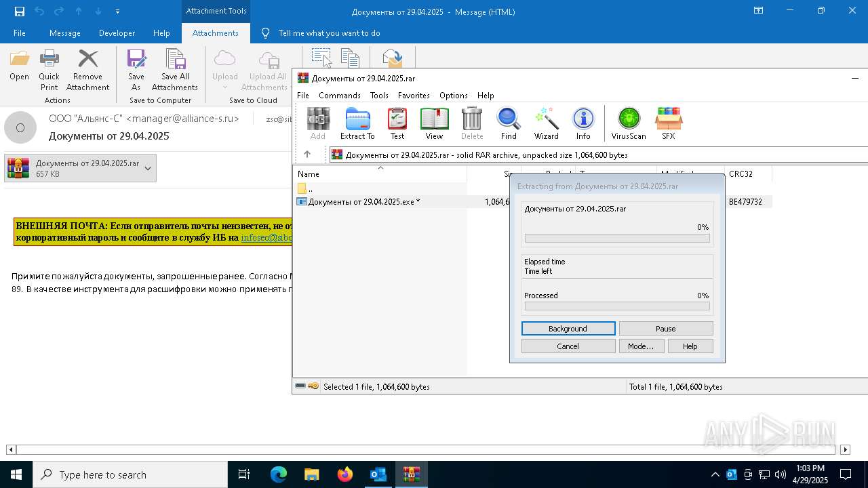The image size is (868, 488).
Task: Open the WinRAR Favorites menu
Action: pyautogui.click(x=414, y=96)
